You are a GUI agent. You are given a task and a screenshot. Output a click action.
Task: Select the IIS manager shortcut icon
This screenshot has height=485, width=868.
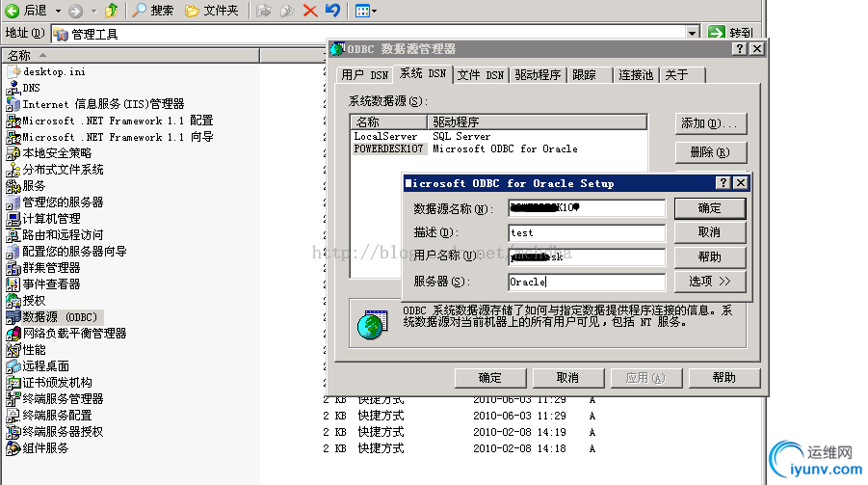(13, 103)
